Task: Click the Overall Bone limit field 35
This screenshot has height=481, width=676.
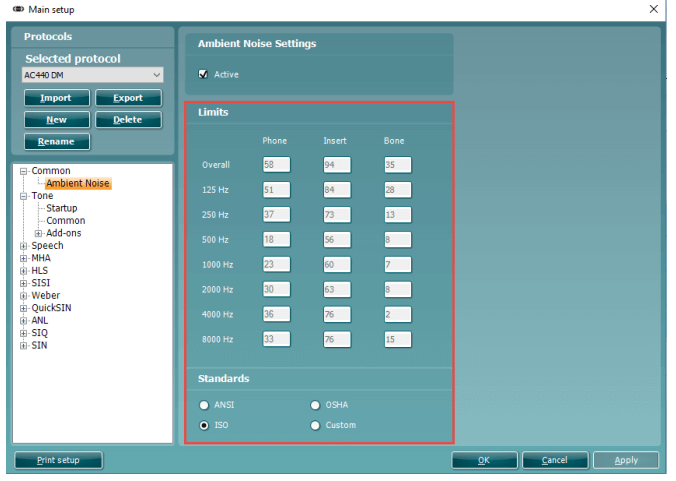Action: 397,165
